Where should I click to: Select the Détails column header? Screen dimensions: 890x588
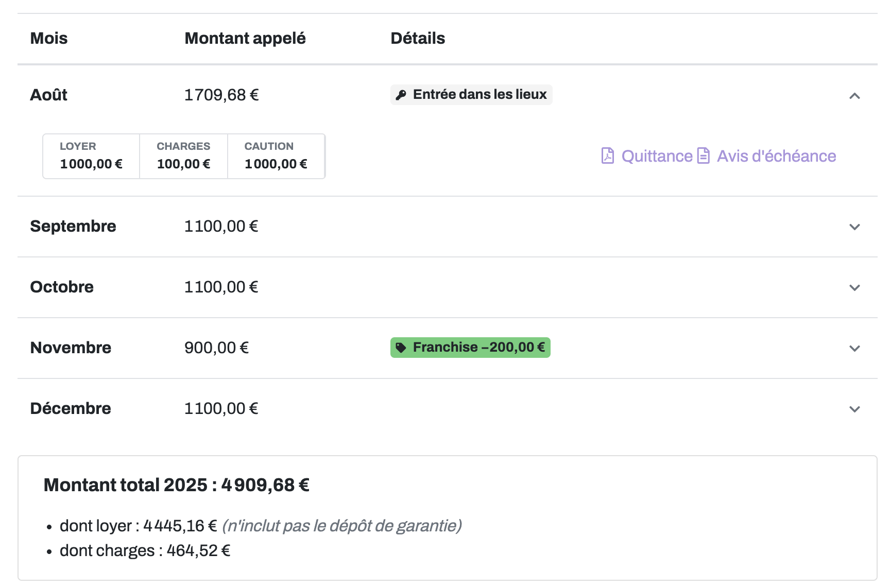[x=418, y=38]
